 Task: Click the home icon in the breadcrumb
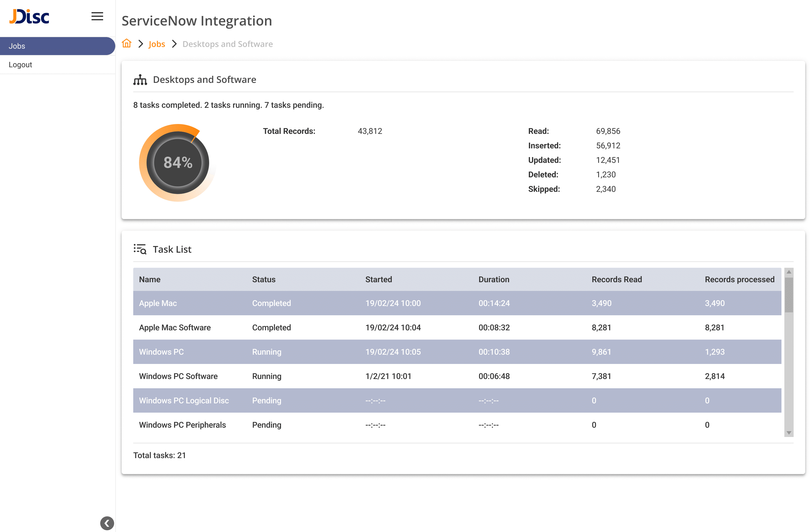pyautogui.click(x=126, y=44)
